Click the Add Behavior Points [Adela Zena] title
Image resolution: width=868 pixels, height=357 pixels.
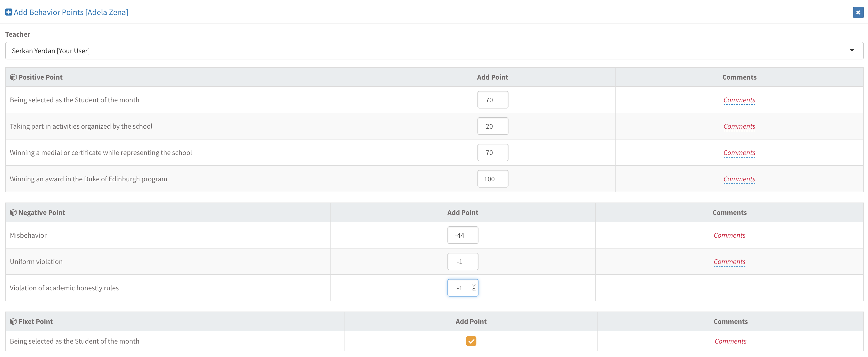[x=71, y=12]
